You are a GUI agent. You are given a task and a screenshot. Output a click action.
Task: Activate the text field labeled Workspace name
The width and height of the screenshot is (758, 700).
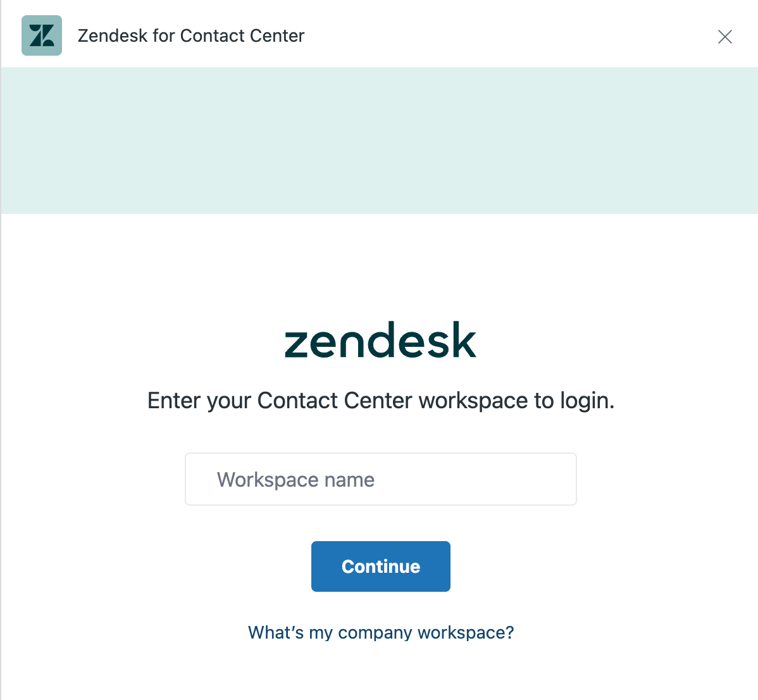(380, 479)
